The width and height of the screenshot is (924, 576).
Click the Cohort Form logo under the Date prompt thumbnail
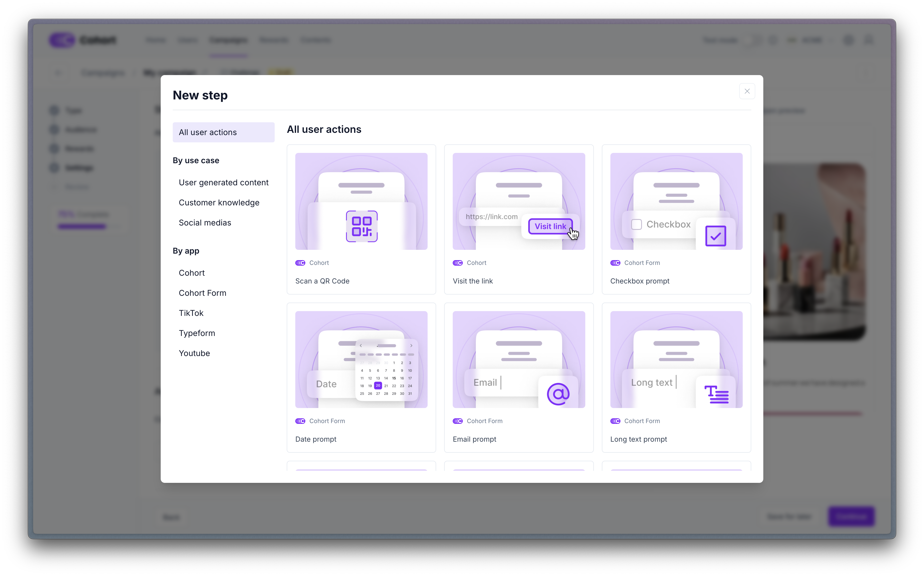[300, 421]
